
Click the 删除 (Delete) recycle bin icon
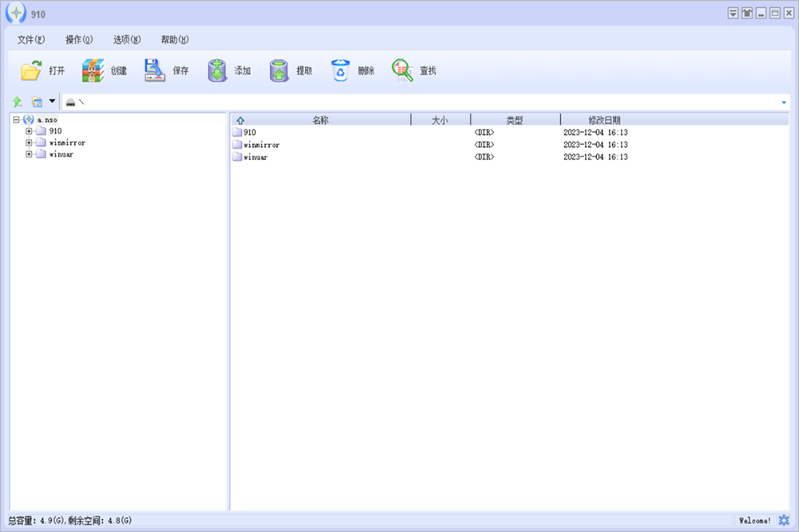(x=341, y=71)
